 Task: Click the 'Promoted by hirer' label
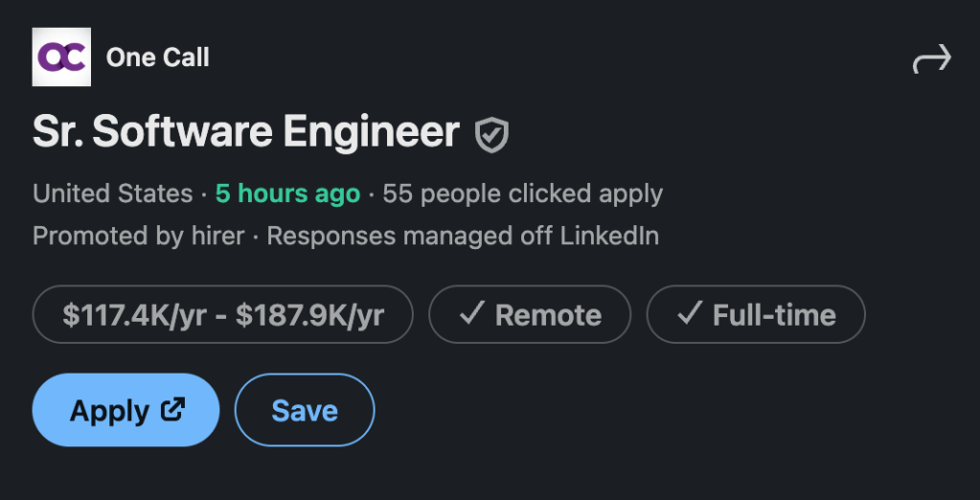pos(138,236)
